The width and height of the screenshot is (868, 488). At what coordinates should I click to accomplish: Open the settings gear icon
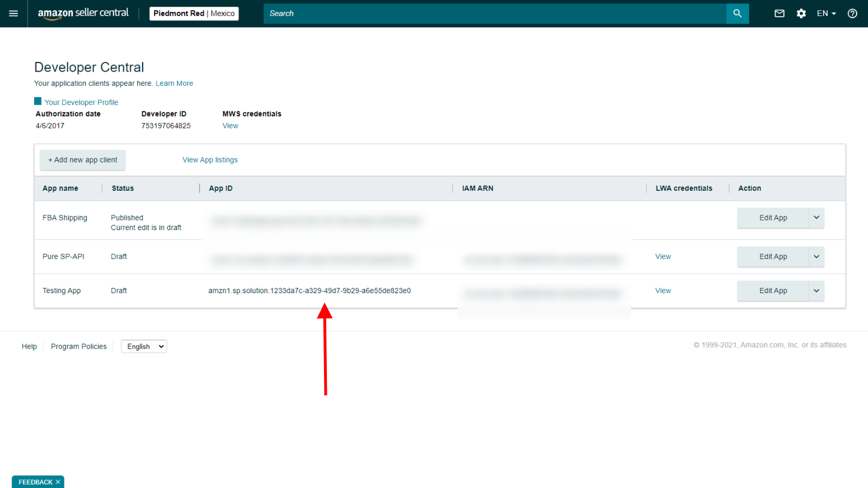click(801, 14)
